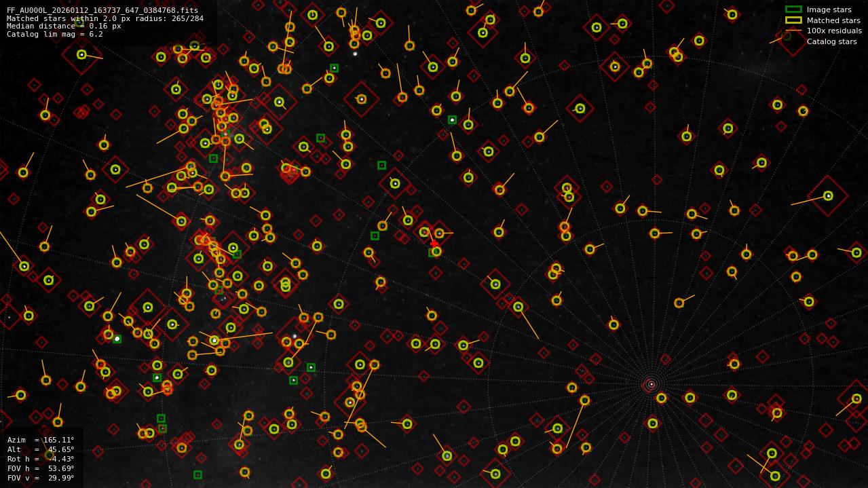Click the 'Catalog stars' legend label
Screen dimensions: 868x488
coord(831,41)
